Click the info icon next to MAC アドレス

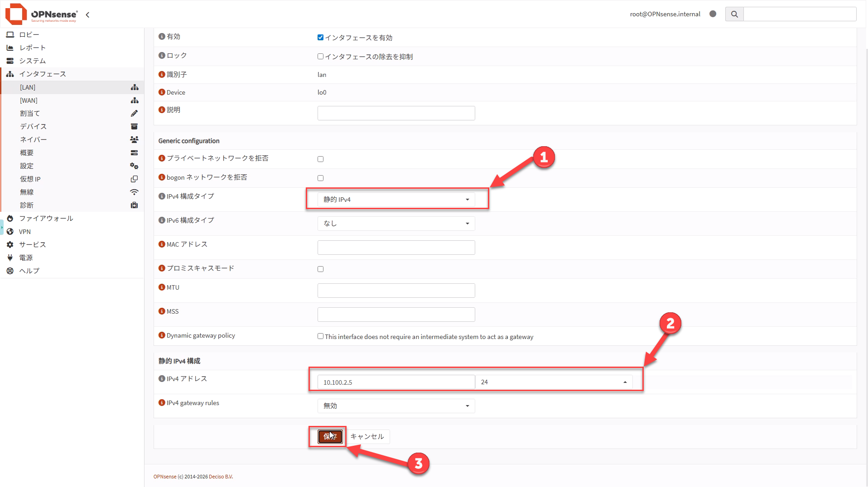[x=162, y=244]
